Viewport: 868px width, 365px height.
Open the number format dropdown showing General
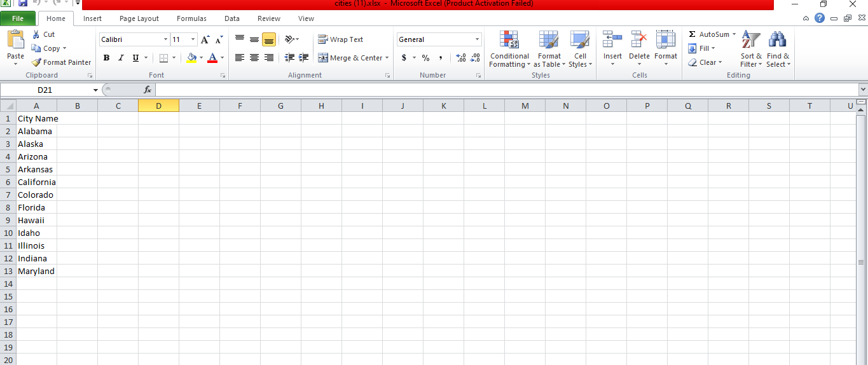[x=477, y=39]
